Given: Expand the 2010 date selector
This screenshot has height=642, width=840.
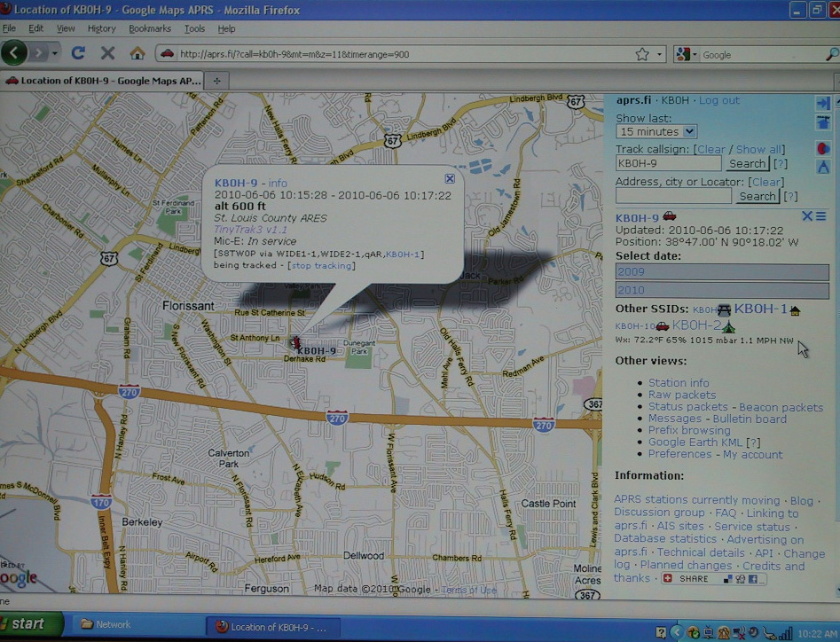Looking at the screenshot, I should point(722,290).
